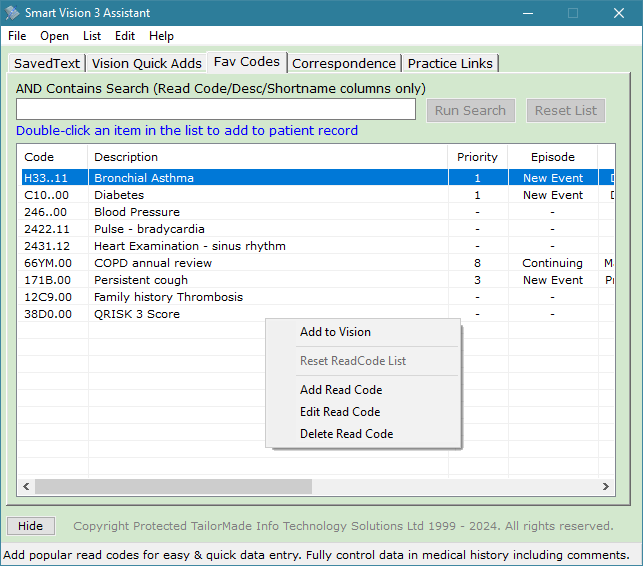Select the Blood Pressure row

point(316,212)
